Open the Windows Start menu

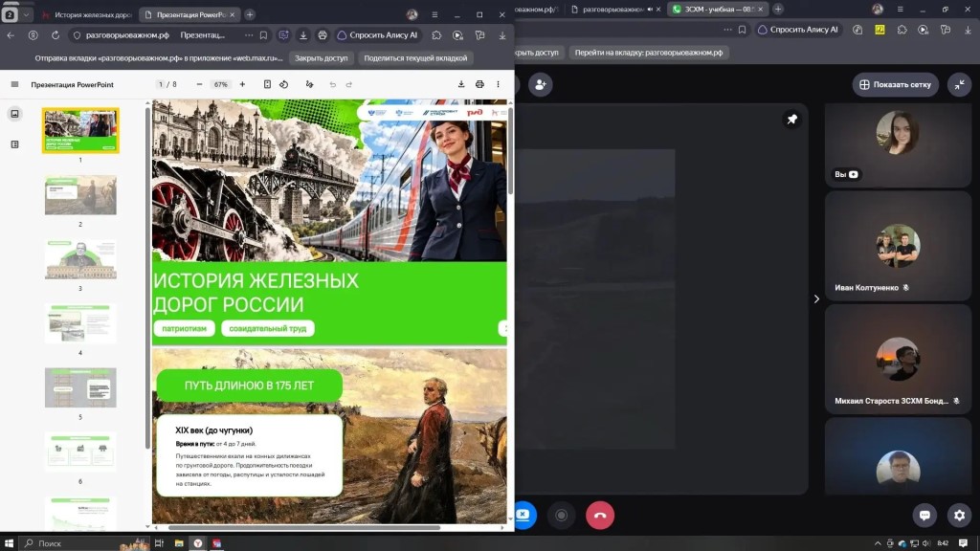(9, 543)
